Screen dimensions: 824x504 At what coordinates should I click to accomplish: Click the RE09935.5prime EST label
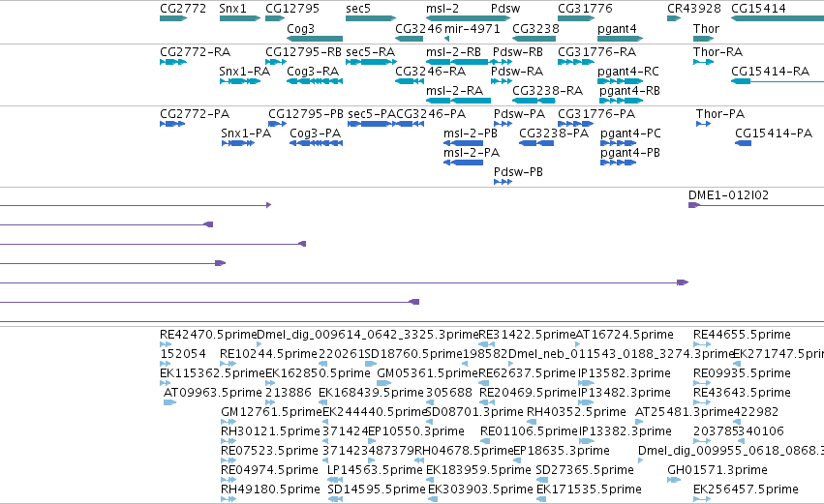coord(742,372)
